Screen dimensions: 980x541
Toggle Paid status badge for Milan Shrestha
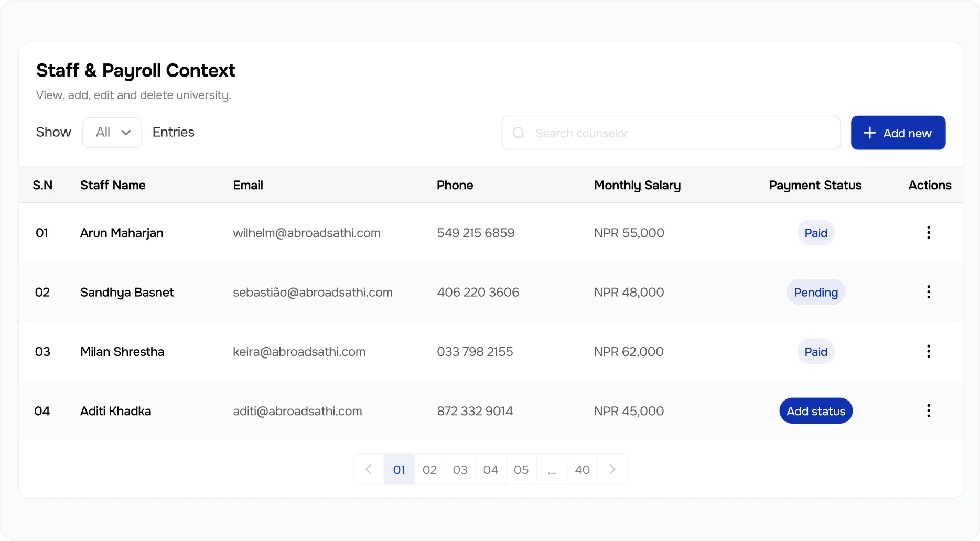coord(815,351)
